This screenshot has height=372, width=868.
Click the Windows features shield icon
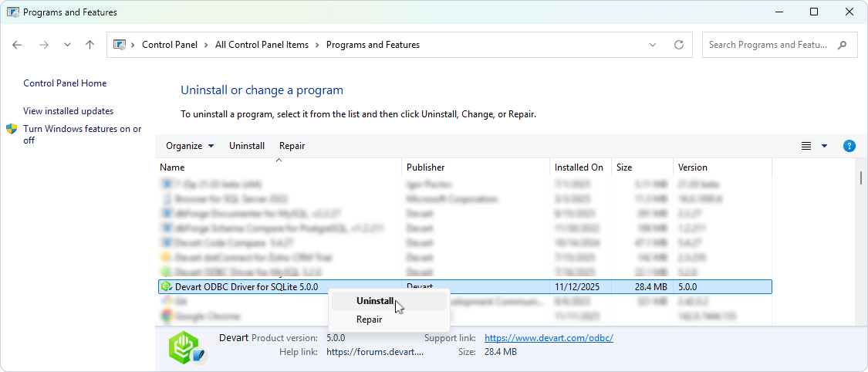click(12, 129)
